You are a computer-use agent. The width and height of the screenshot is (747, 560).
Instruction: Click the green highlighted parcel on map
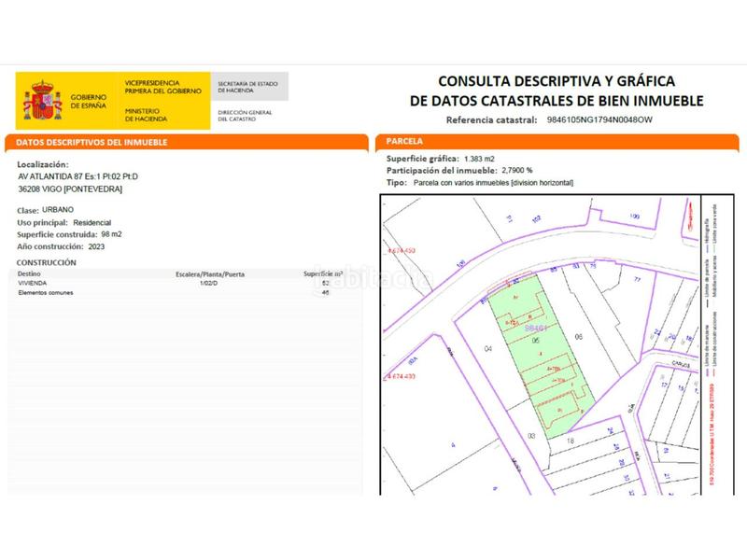(537, 350)
